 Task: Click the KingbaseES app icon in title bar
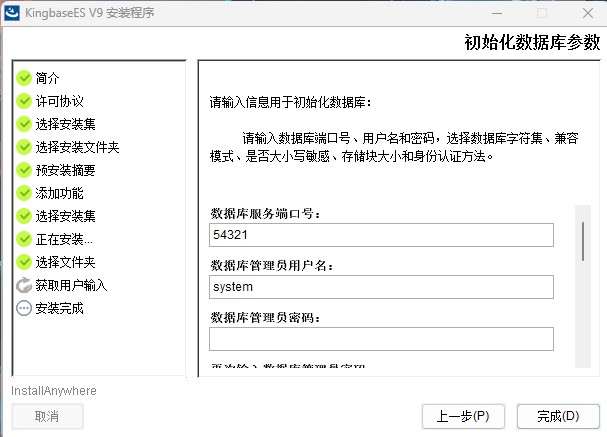tap(12, 13)
